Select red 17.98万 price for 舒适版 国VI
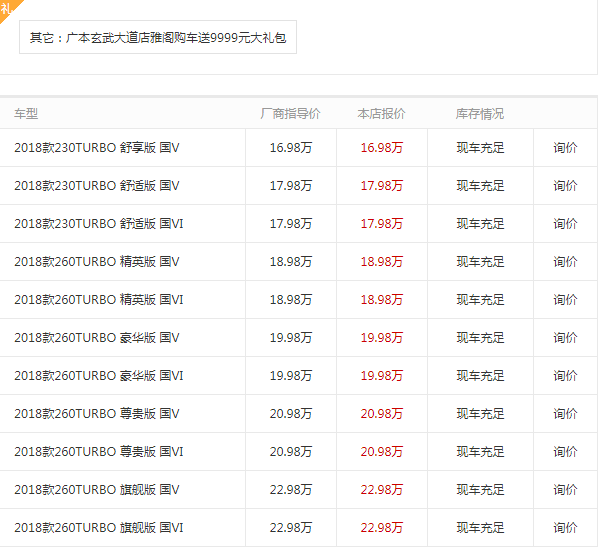 point(382,223)
